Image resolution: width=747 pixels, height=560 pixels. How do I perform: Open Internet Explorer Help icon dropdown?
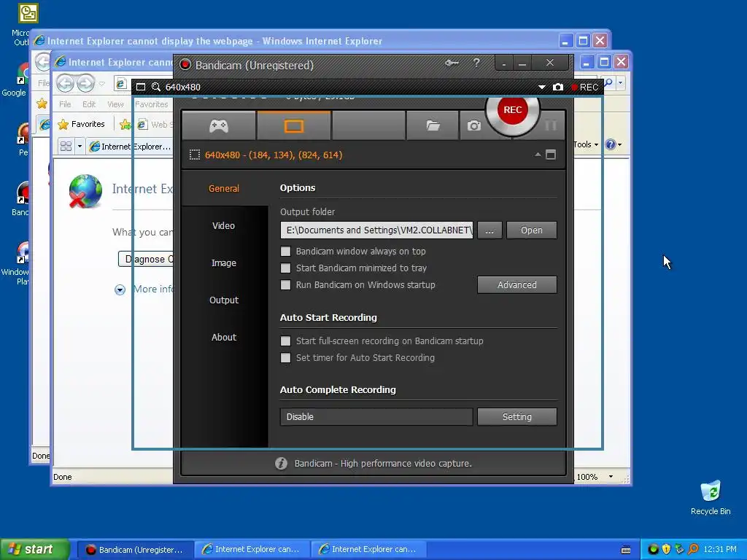[613, 144]
